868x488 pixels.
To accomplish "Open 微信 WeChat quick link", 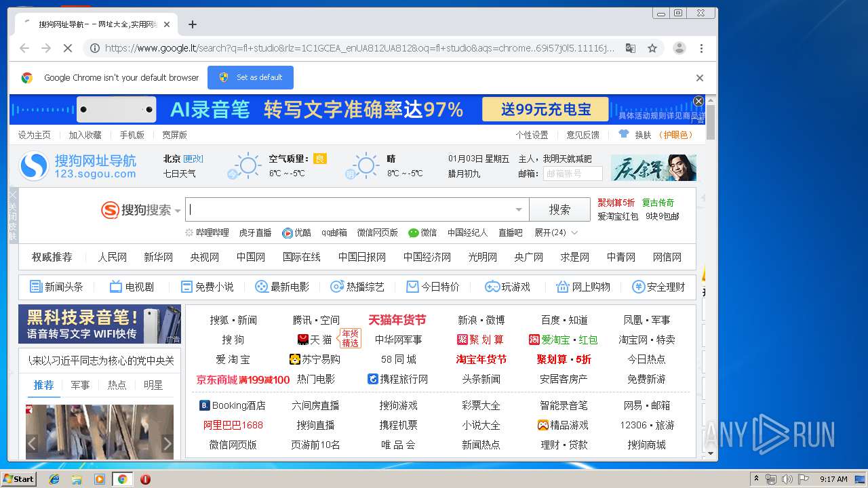I will click(422, 232).
